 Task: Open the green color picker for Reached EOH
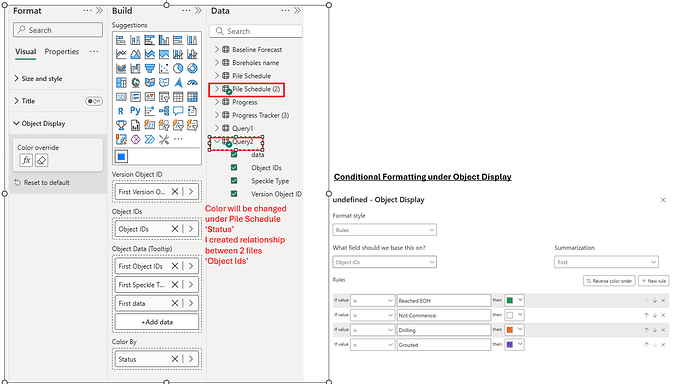click(x=514, y=300)
